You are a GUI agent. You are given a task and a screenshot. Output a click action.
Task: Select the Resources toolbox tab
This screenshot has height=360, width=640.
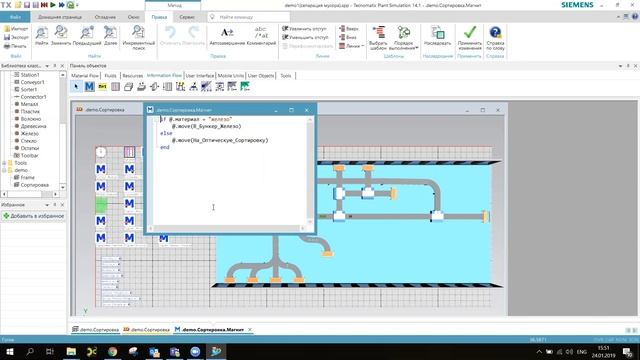click(133, 76)
